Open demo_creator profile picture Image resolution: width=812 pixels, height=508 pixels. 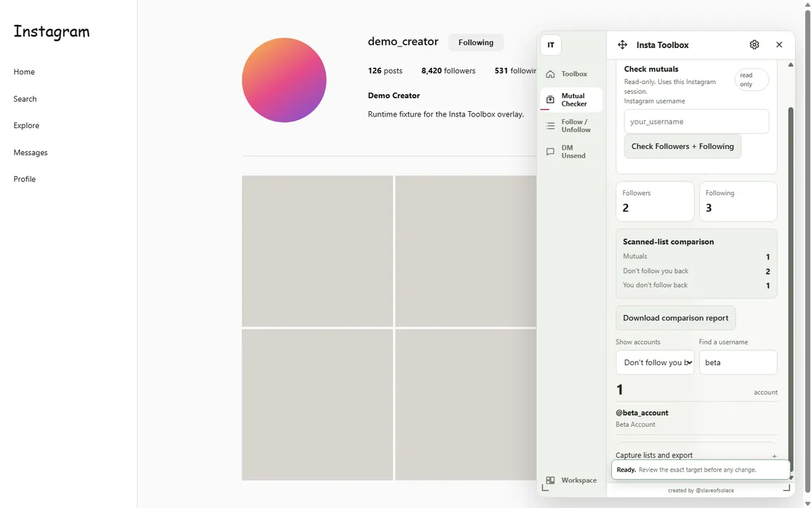284,80
